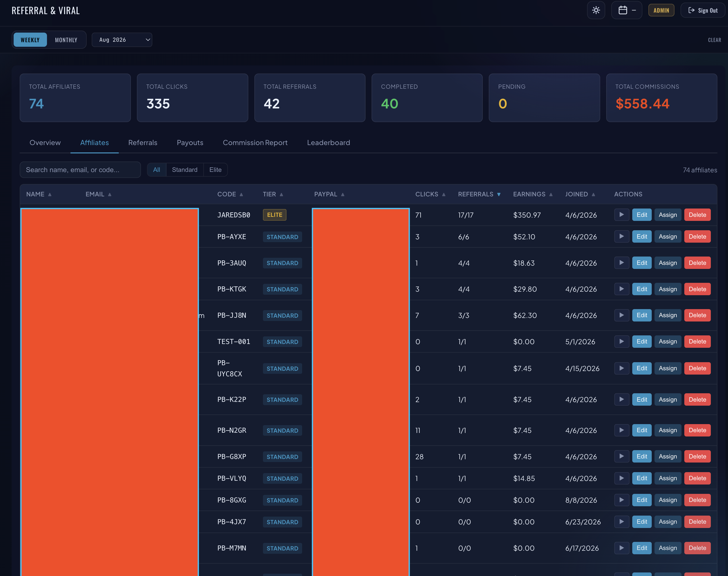Sort table by NAME column
The width and height of the screenshot is (728, 576).
point(39,194)
